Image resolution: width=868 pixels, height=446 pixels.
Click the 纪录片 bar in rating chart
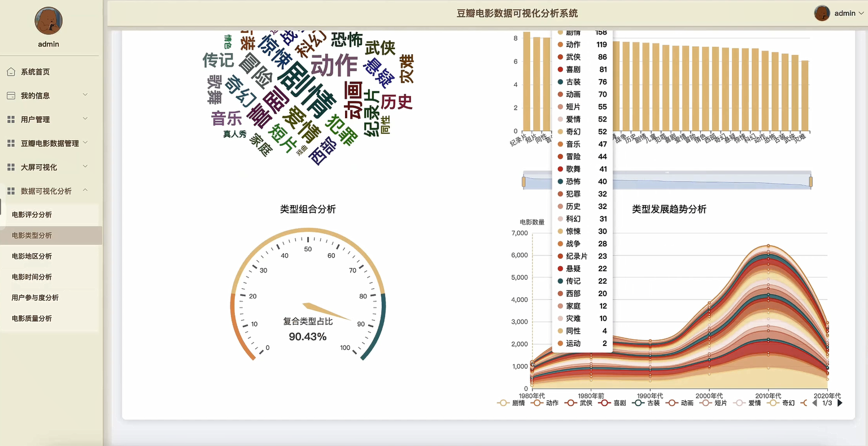click(x=526, y=81)
